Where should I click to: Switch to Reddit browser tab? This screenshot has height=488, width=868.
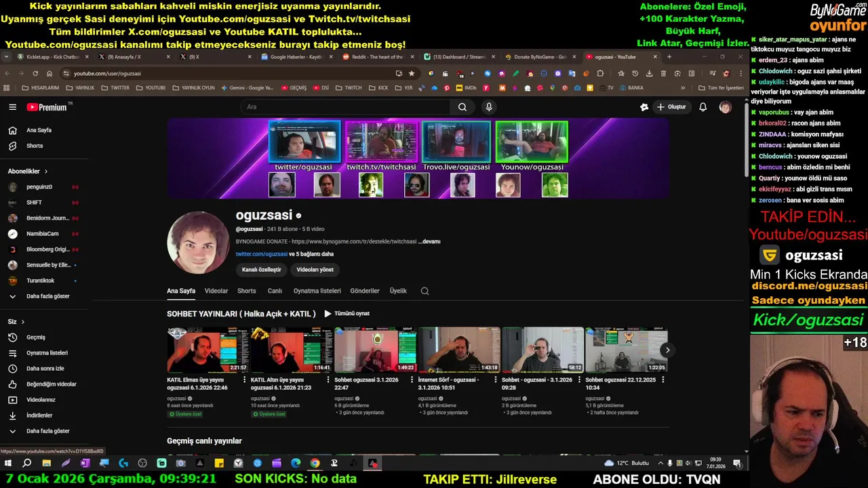376,57
